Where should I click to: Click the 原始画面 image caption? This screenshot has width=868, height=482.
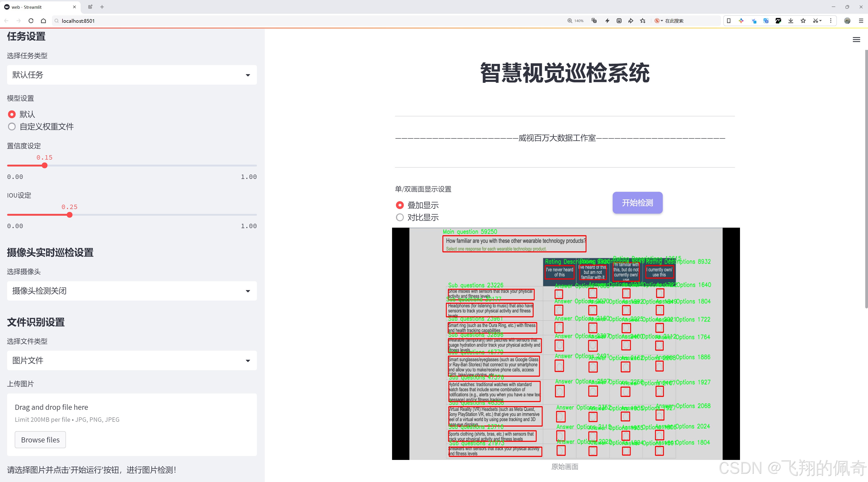[x=565, y=467]
